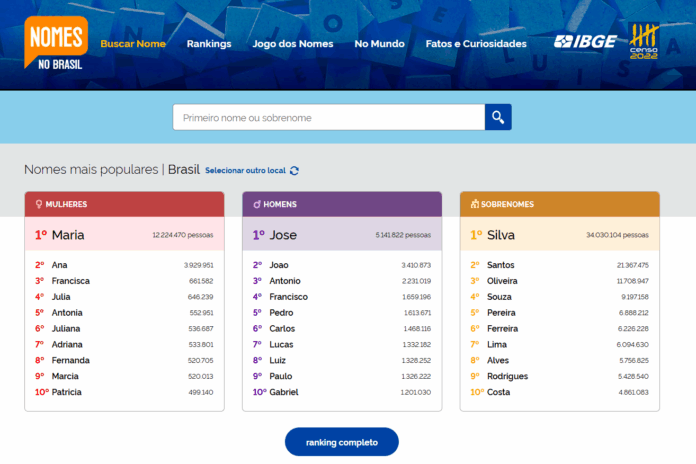Open Jogo dos Nomes page

(292, 44)
